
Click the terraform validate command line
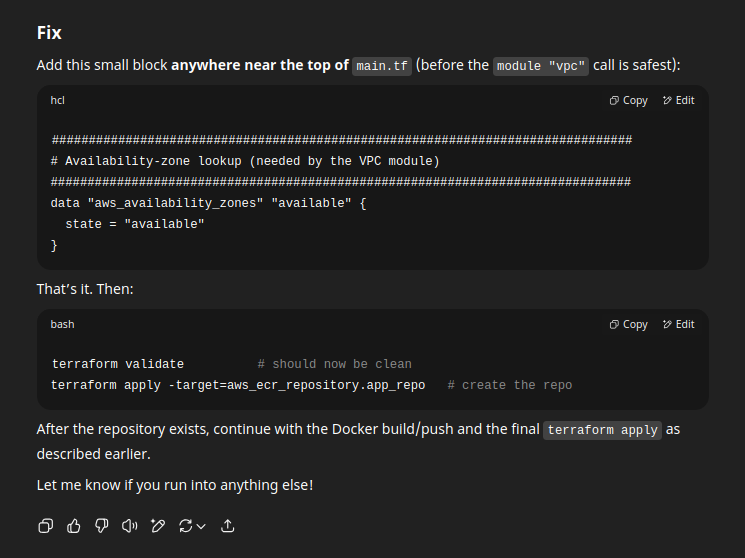coord(118,364)
